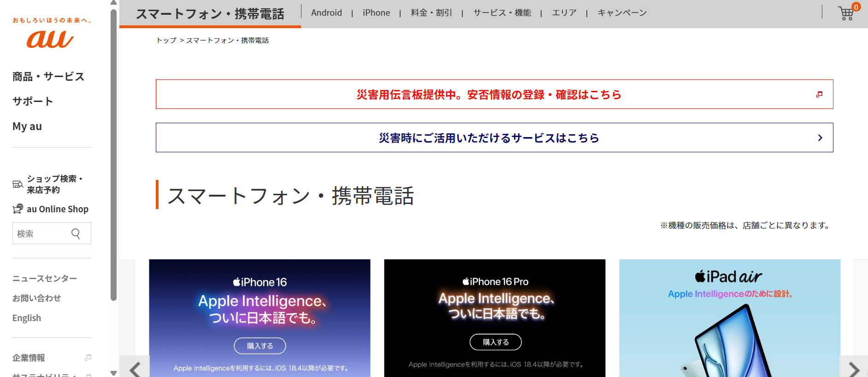
Task: Open the サービス・機能 menu
Action: coord(502,13)
